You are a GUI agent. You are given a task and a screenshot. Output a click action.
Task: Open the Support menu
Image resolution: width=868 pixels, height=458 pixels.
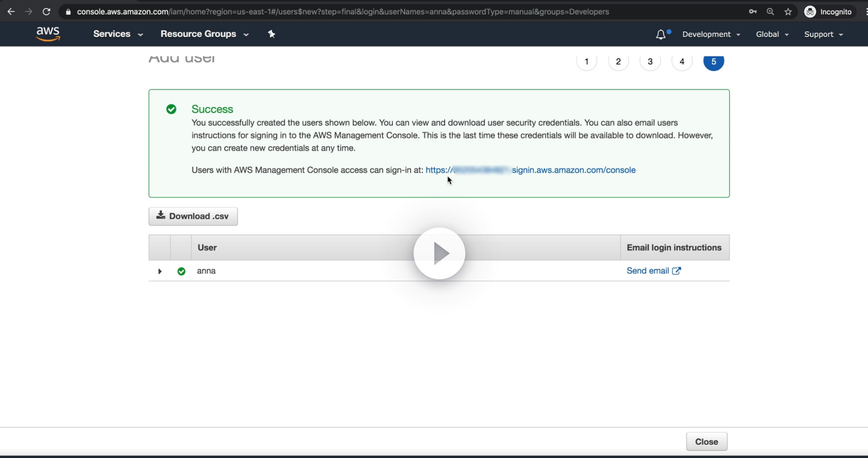point(823,34)
